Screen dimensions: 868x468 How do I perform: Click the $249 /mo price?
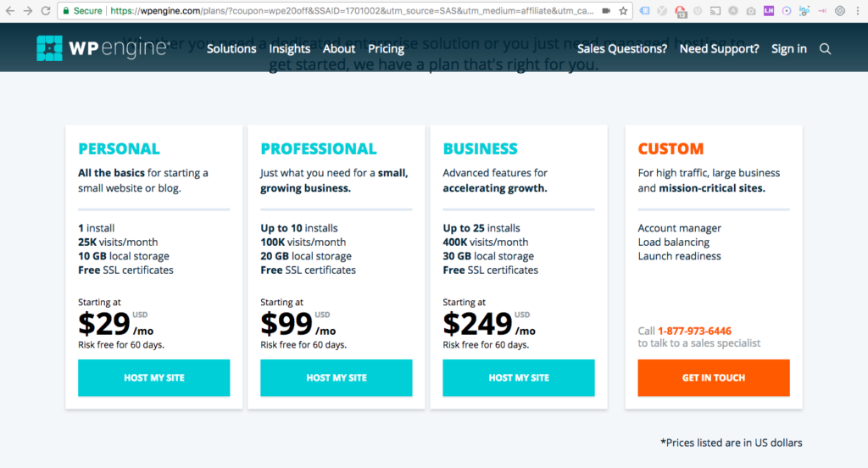489,324
